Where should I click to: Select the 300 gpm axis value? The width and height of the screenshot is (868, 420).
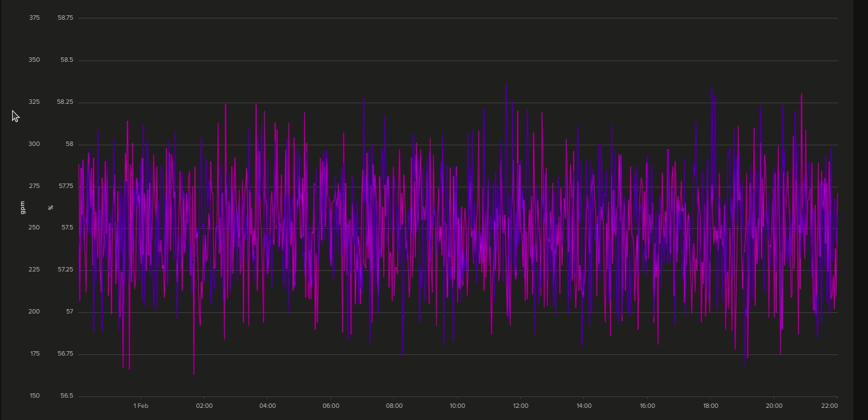tap(34, 144)
